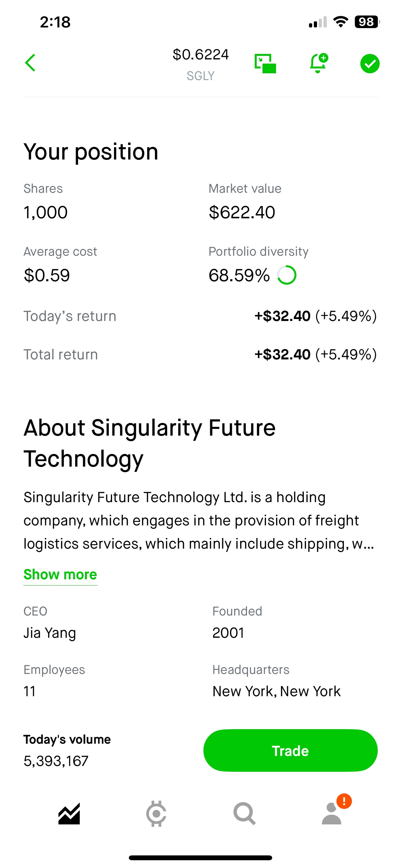Image resolution: width=401 pixels, height=868 pixels.
Task: Tap the portfolio diversity ring indicator
Action: 287,275
